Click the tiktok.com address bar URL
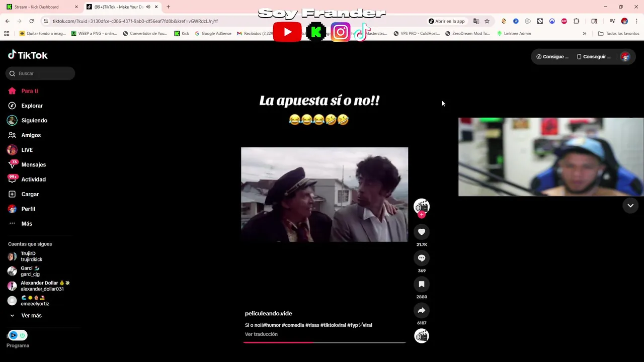 (135, 21)
